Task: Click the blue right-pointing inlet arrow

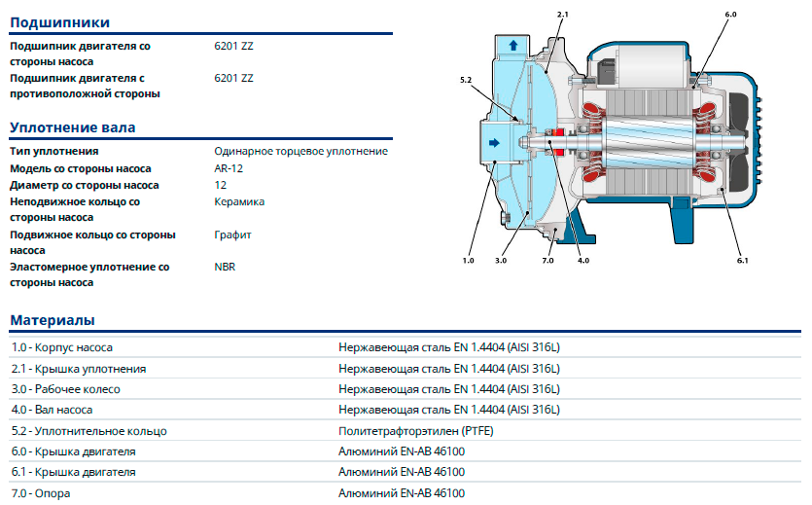Action: point(494,144)
